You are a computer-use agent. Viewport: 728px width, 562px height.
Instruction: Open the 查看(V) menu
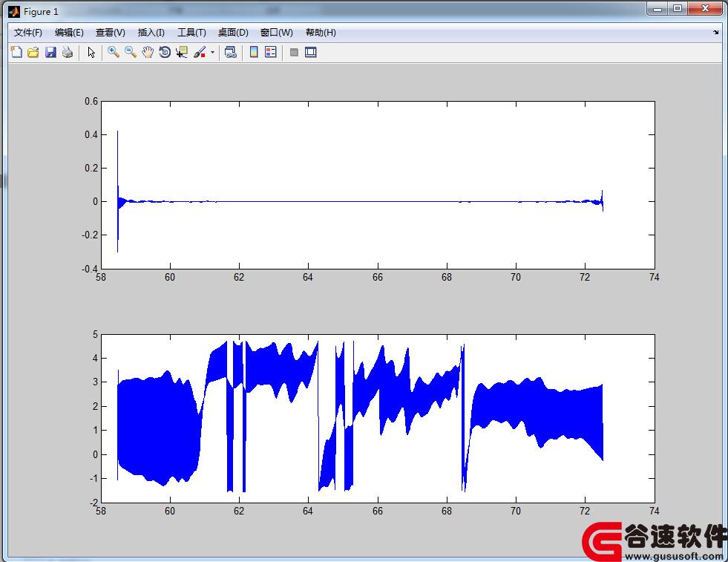[111, 33]
